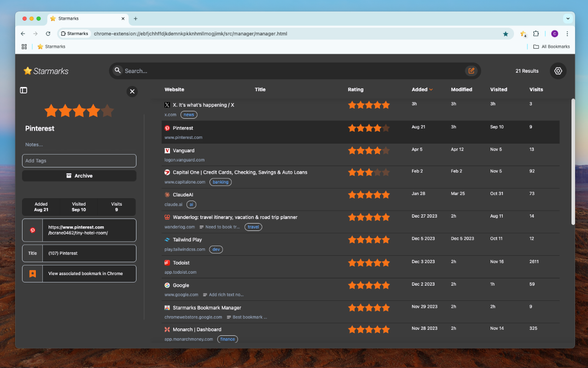Close the Pinterest detail panel
The image size is (588, 368).
(132, 92)
